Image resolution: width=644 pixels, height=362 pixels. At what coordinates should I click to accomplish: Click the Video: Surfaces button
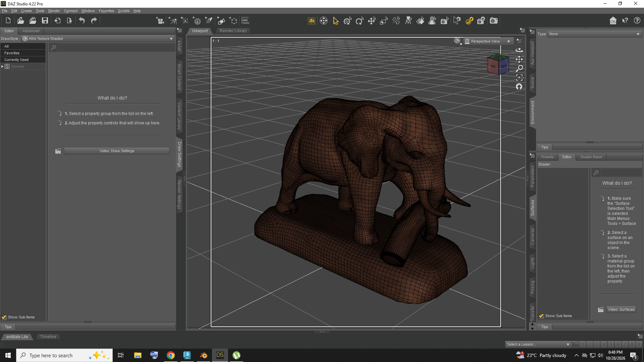621,309
